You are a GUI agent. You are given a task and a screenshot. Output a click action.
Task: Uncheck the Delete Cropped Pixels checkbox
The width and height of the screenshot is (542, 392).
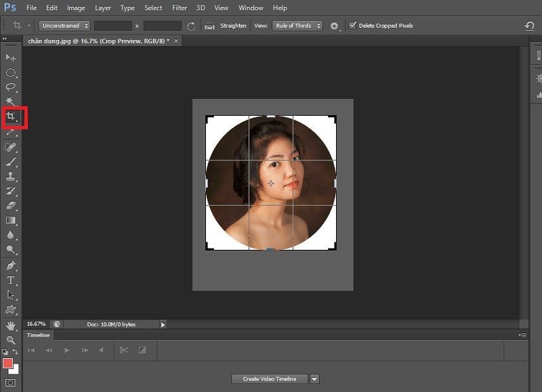(x=354, y=25)
